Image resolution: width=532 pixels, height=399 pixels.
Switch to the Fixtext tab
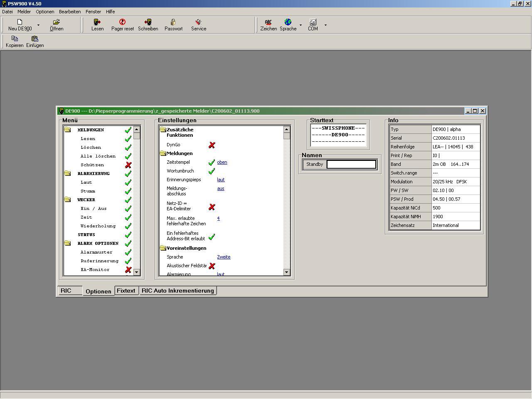pyautogui.click(x=126, y=291)
